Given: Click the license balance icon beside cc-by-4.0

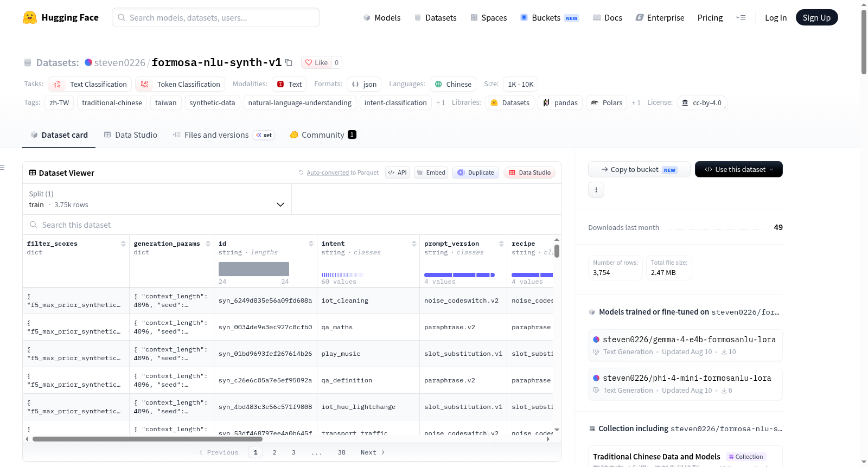Looking at the screenshot, I should pyautogui.click(x=685, y=103).
